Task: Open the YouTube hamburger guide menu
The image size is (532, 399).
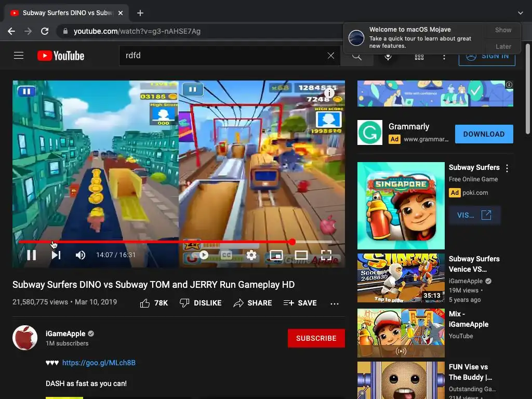Action: pos(19,55)
